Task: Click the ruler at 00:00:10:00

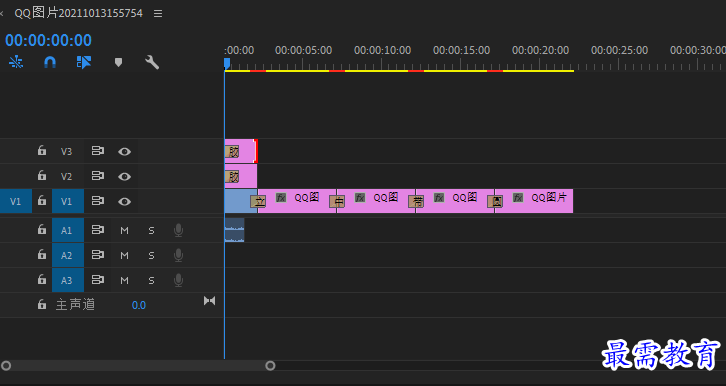Action: click(x=382, y=50)
